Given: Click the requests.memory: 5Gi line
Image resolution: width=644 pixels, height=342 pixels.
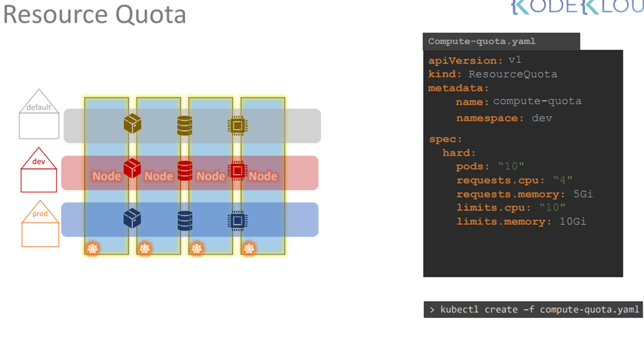Looking at the screenshot, I should [x=525, y=194].
